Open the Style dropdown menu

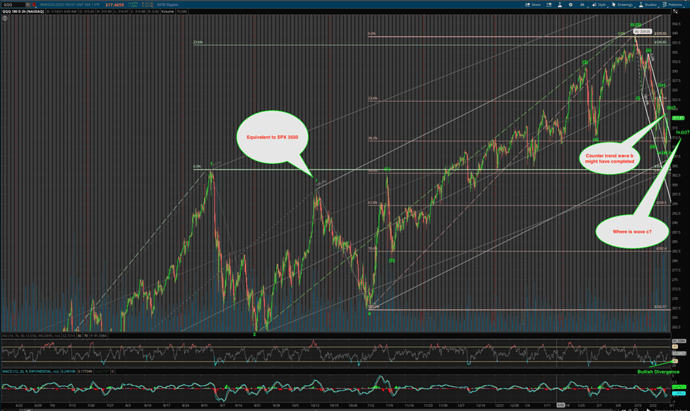(x=599, y=4)
